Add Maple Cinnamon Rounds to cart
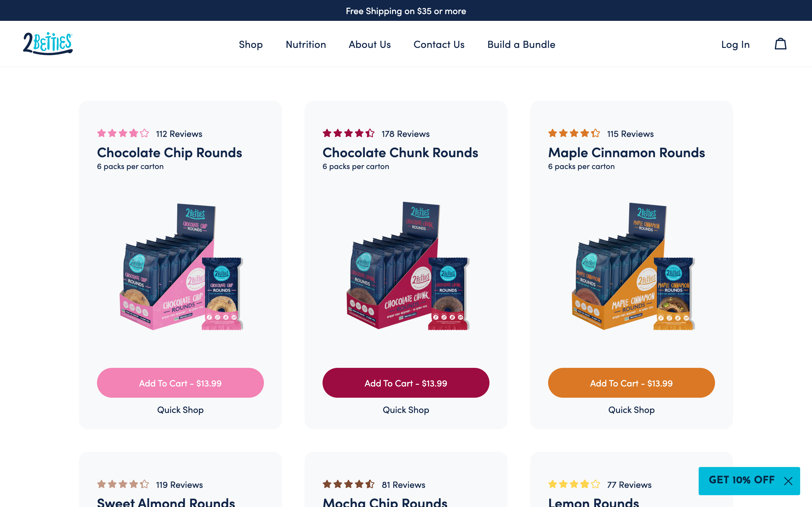The image size is (812, 507). [x=631, y=383]
